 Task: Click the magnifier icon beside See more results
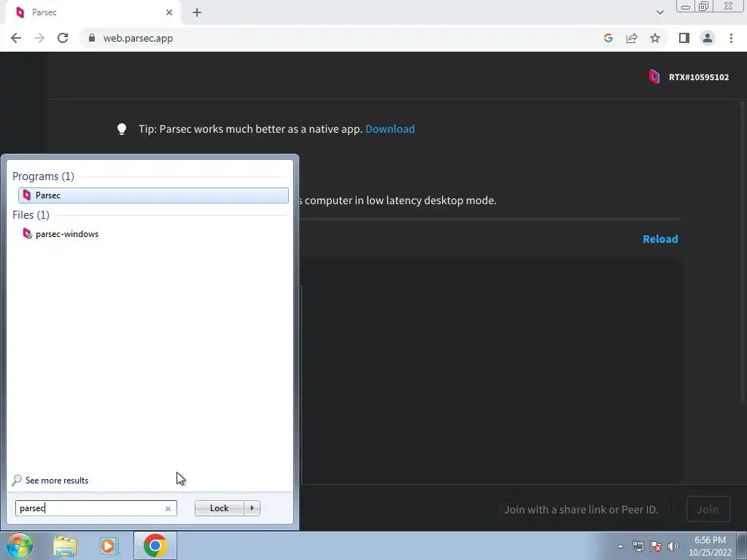point(18,480)
